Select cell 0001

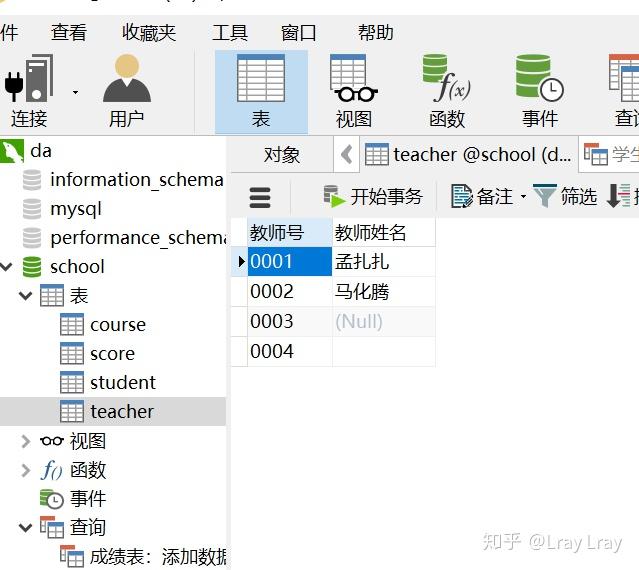click(x=290, y=262)
